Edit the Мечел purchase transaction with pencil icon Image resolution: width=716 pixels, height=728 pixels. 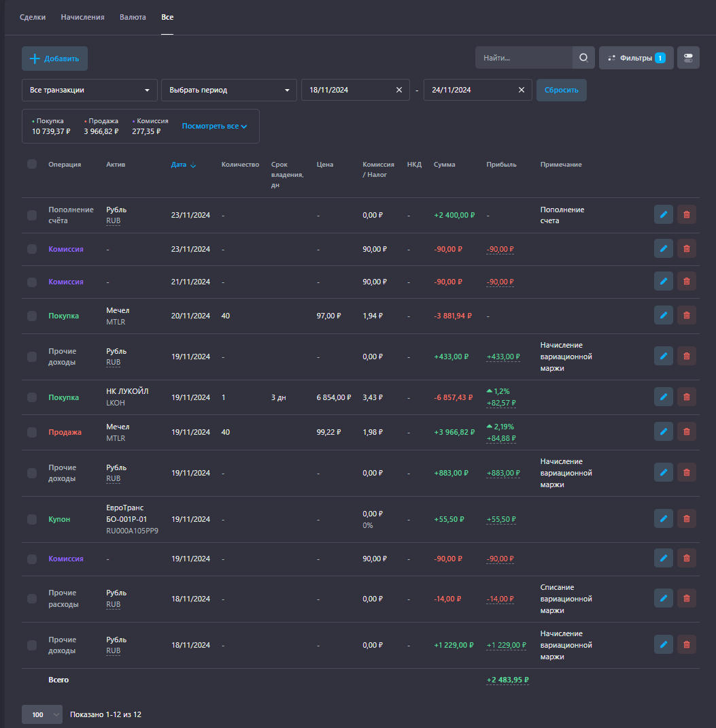click(x=663, y=316)
